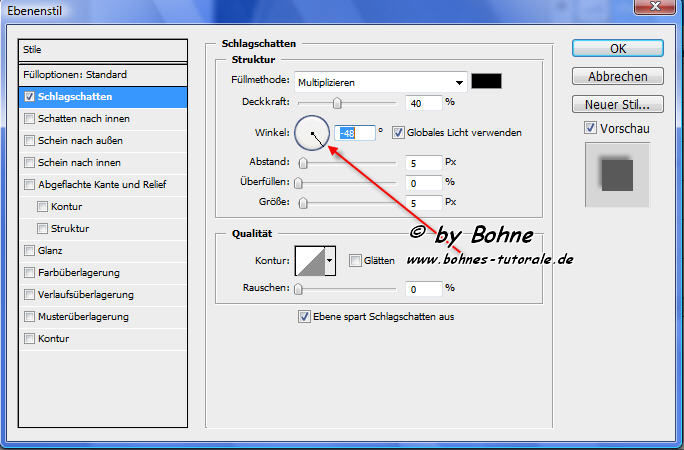Tick the Glätten checkbox
The image size is (684, 450).
[x=355, y=261]
